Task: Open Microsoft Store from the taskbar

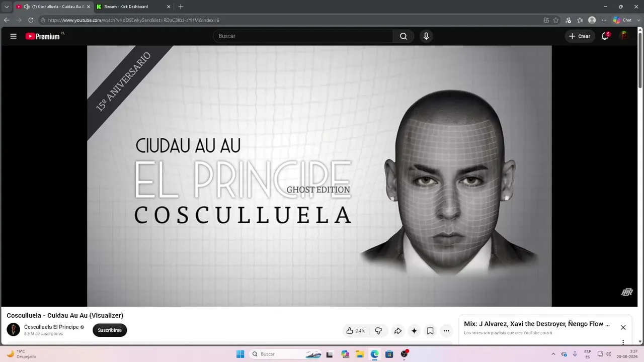Action: (x=389, y=354)
